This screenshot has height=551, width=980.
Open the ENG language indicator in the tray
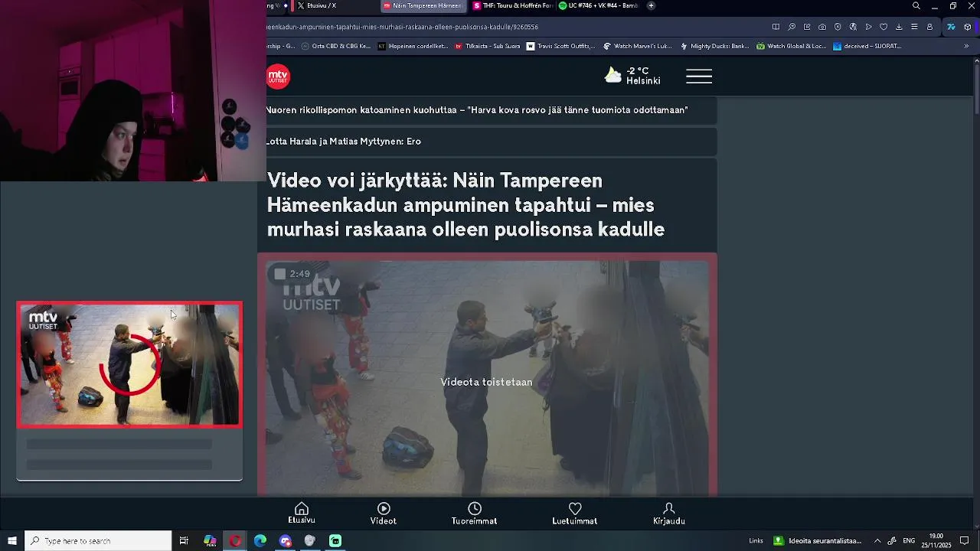(909, 541)
